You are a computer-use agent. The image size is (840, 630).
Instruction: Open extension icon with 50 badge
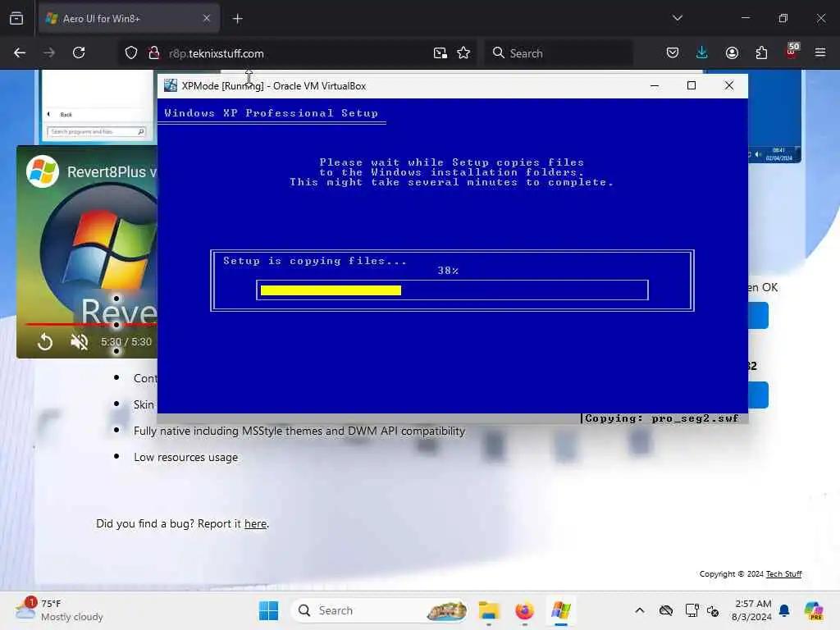coord(792,51)
